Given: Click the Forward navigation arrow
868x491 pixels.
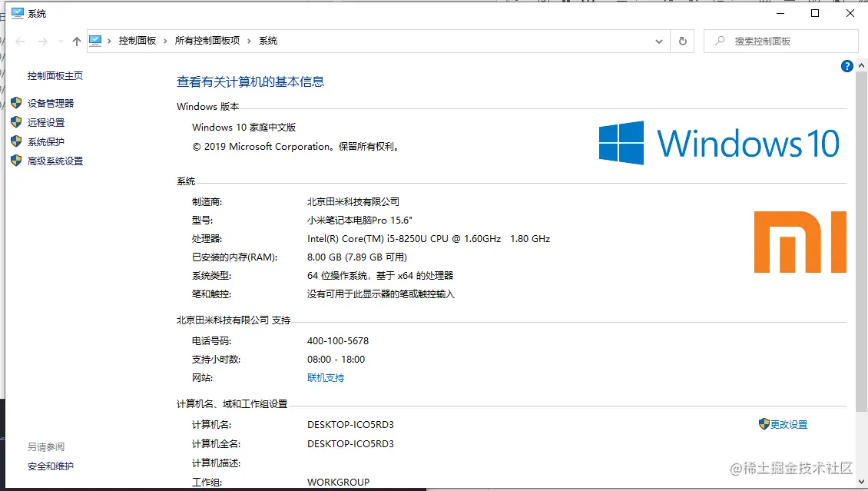Looking at the screenshot, I should pos(42,41).
